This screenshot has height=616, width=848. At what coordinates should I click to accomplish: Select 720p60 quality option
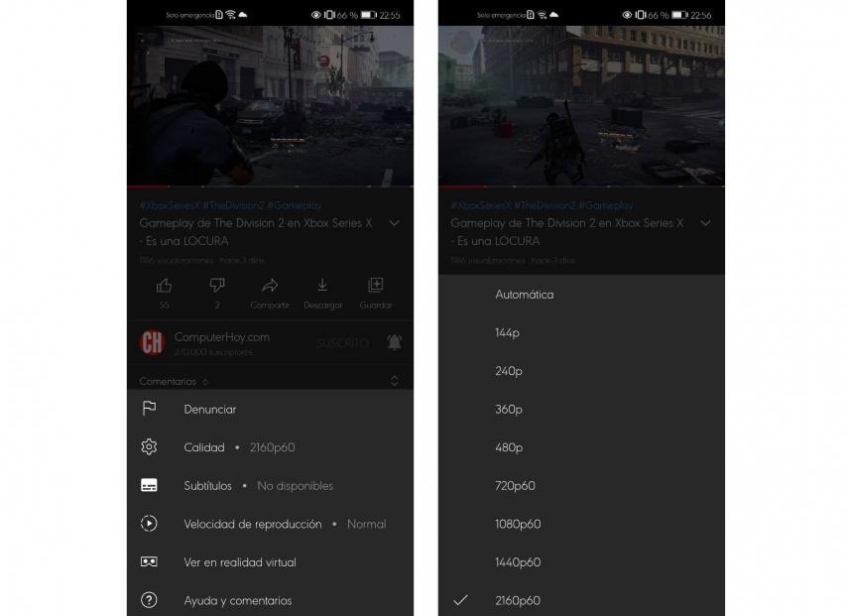[581, 486]
